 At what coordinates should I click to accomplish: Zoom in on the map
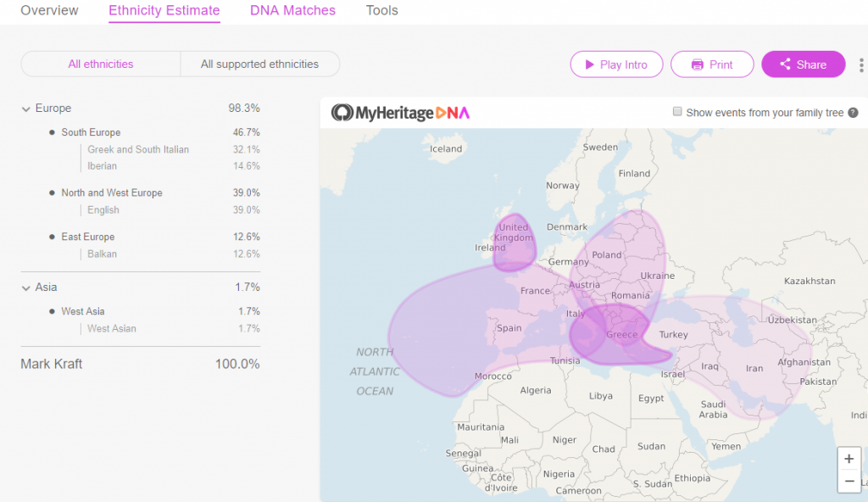pos(849,459)
